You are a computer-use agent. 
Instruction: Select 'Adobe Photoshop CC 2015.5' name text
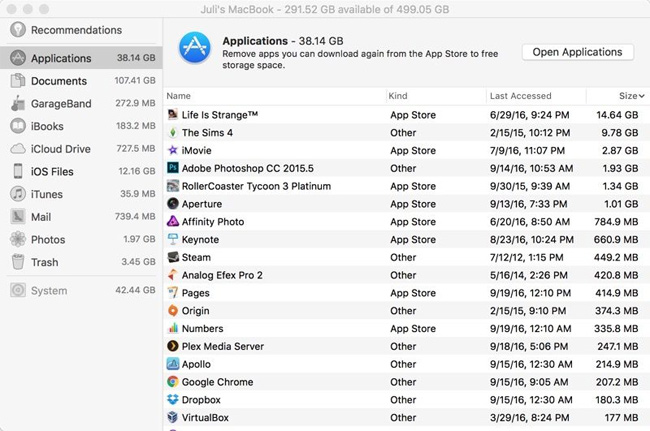click(248, 168)
